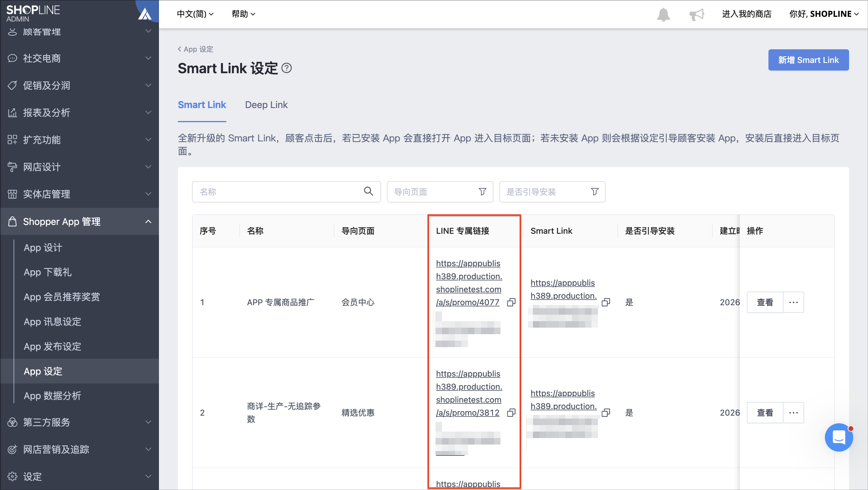Click the search magnifier in the 名称 field

(368, 192)
